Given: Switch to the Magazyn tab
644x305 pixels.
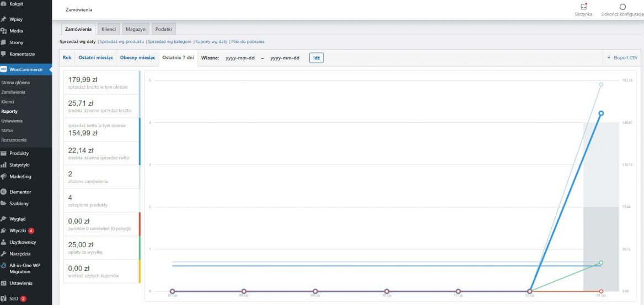Looking at the screenshot, I should [x=136, y=29].
